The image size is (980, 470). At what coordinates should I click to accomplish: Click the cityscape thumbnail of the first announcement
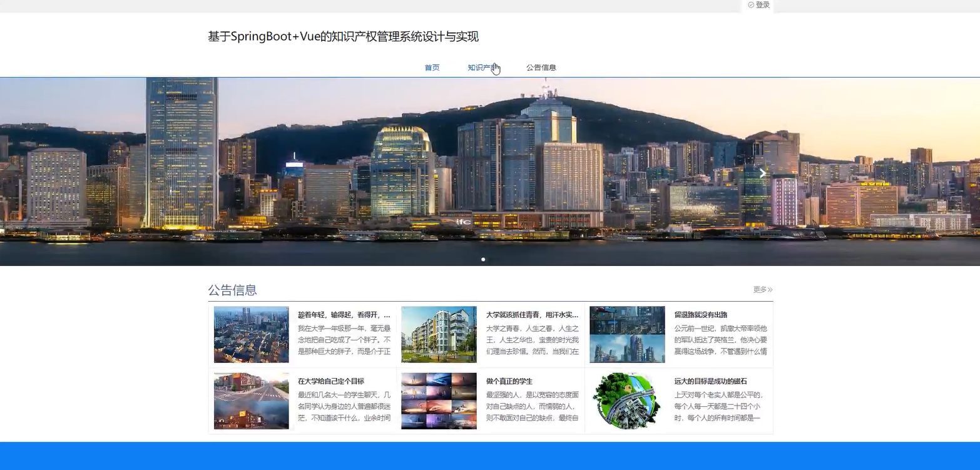(x=251, y=334)
